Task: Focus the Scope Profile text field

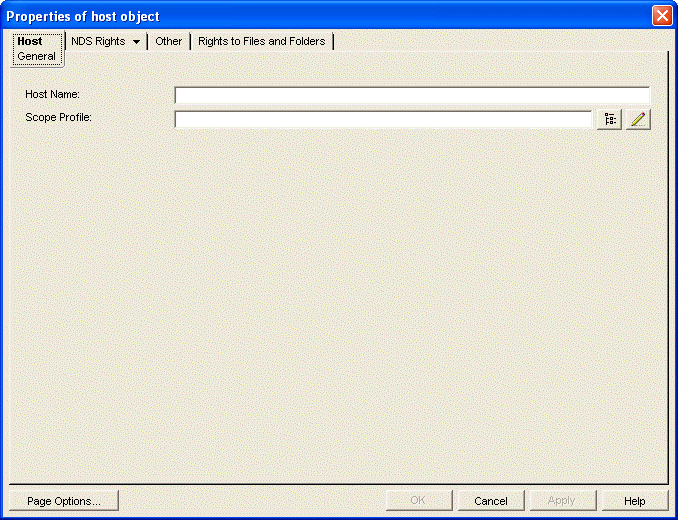Action: coord(383,119)
